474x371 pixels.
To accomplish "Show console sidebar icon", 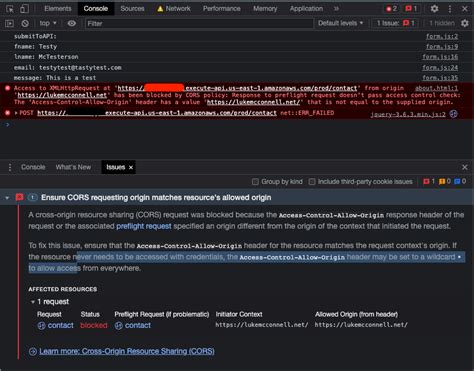I will [x=9, y=23].
